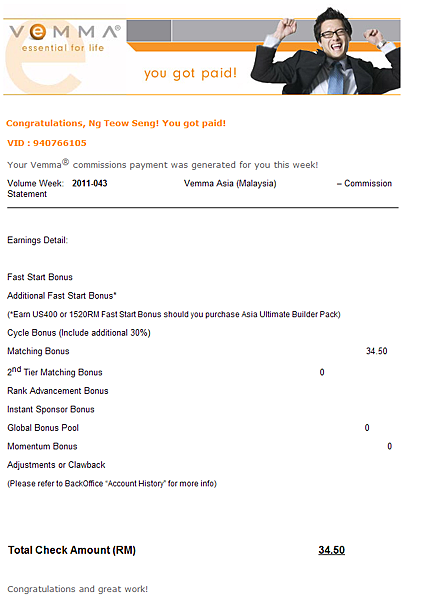Click the Adjustments or Clawback label

[56, 465]
